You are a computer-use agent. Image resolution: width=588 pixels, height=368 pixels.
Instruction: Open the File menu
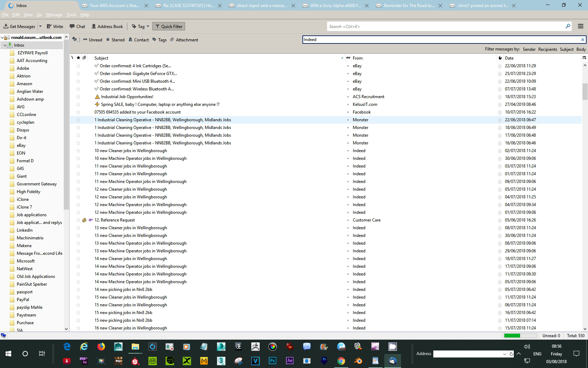pos(5,15)
